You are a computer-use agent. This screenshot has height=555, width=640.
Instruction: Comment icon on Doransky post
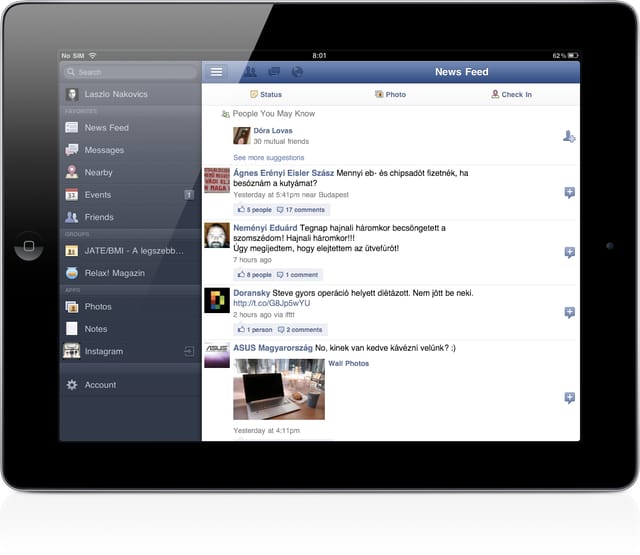(x=570, y=313)
